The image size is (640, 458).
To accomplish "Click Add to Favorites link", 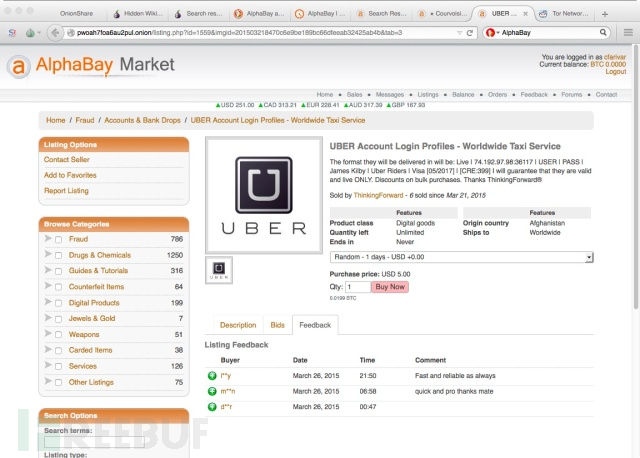I will [x=70, y=175].
